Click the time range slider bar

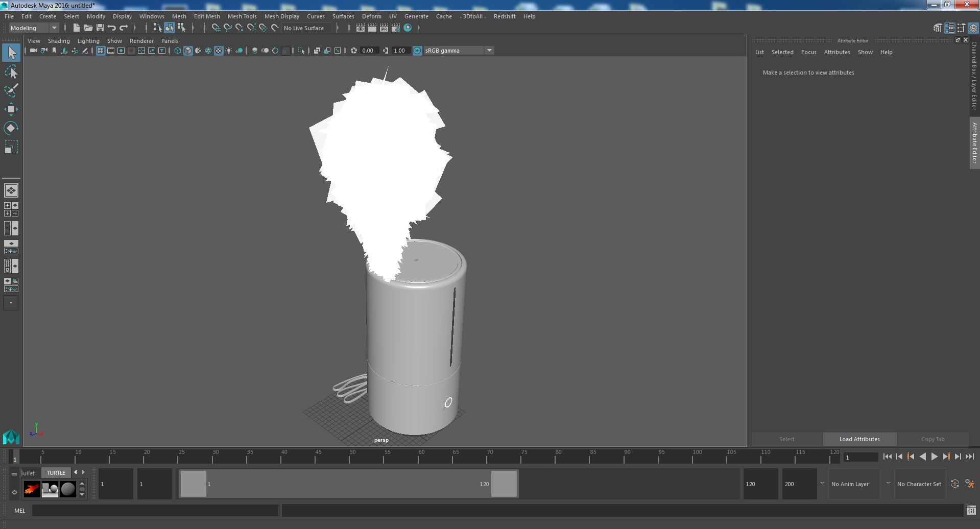[x=348, y=484]
